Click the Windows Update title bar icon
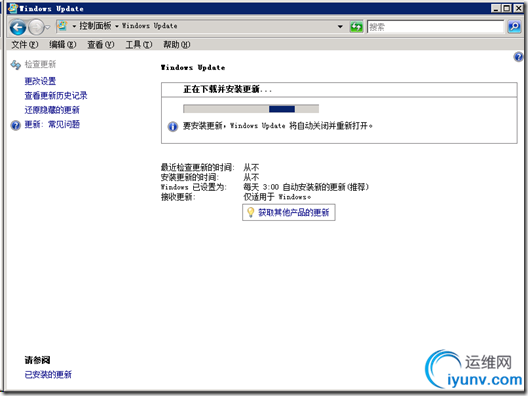 tap(12, 8)
